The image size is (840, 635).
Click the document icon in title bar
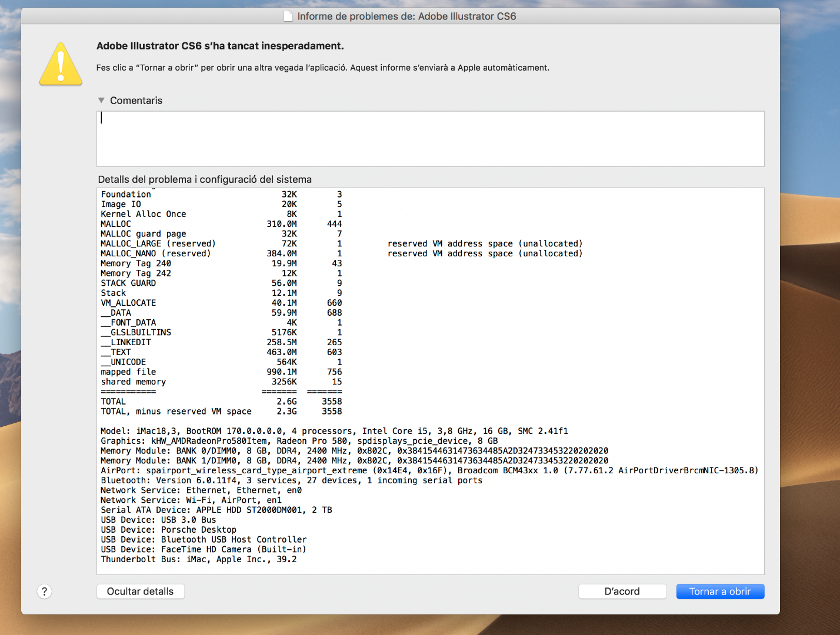(288, 16)
